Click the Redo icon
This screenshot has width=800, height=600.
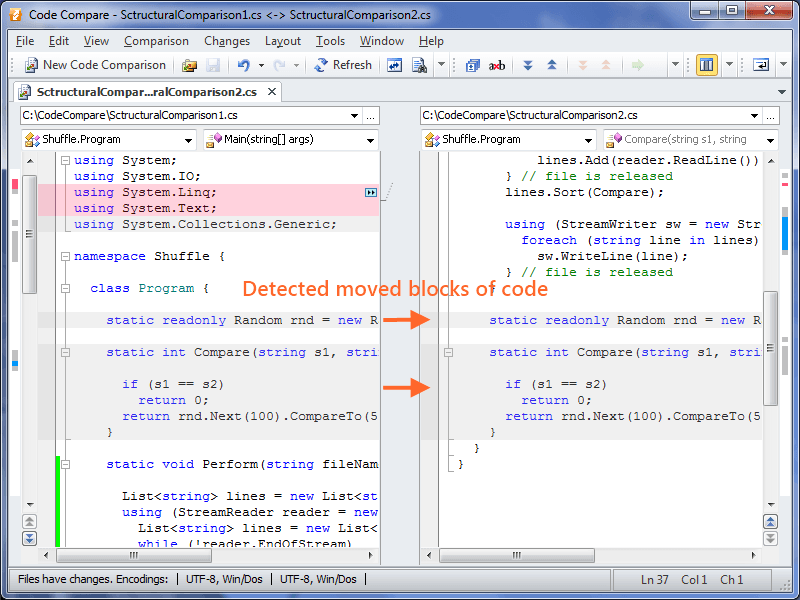pyautogui.click(x=280, y=65)
